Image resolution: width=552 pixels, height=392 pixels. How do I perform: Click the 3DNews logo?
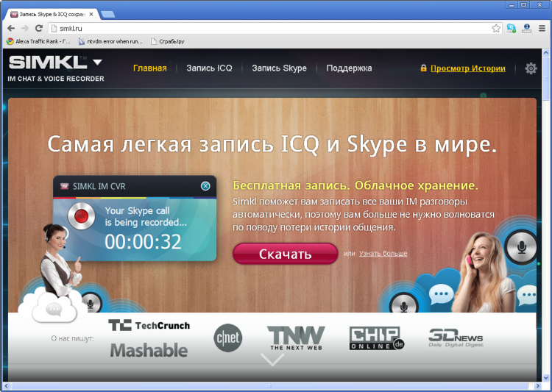pos(456,338)
